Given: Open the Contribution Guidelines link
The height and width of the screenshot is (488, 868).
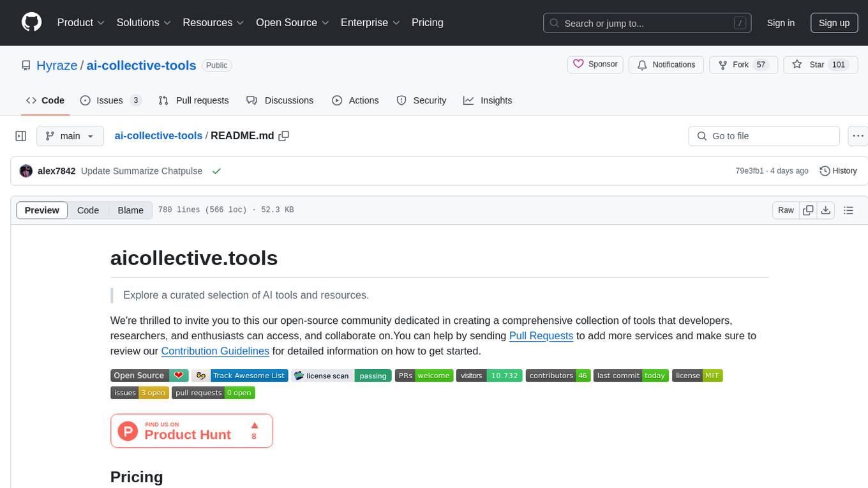Looking at the screenshot, I should [x=215, y=351].
